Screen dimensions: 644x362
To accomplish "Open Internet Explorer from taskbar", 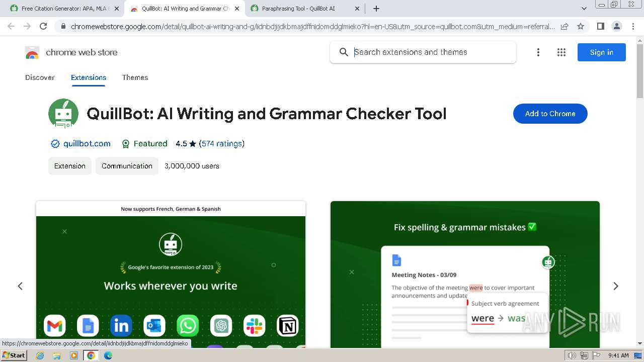I will [40, 355].
